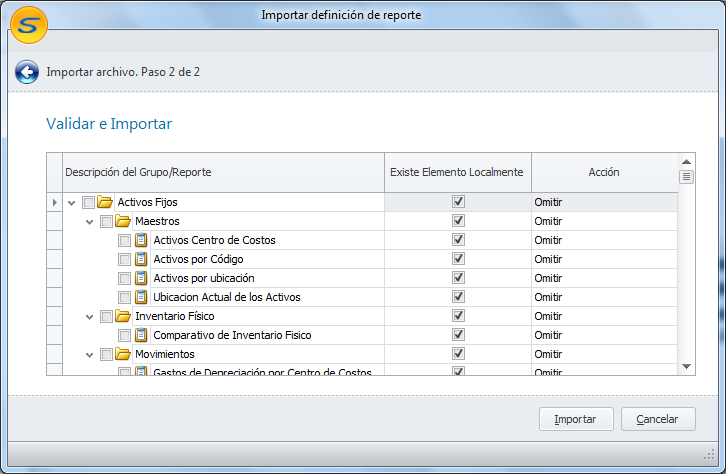Click the Activos por Código report icon
Image resolution: width=726 pixels, height=474 pixels.
point(141,259)
